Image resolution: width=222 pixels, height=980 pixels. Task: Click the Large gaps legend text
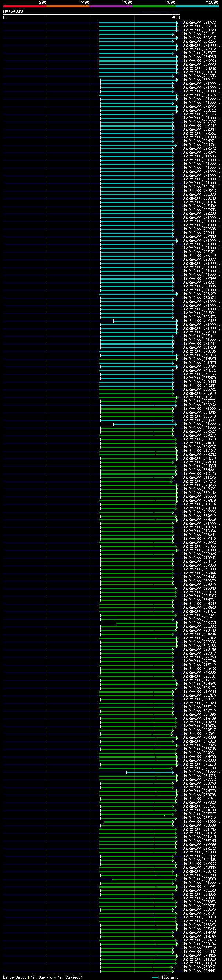43,977
